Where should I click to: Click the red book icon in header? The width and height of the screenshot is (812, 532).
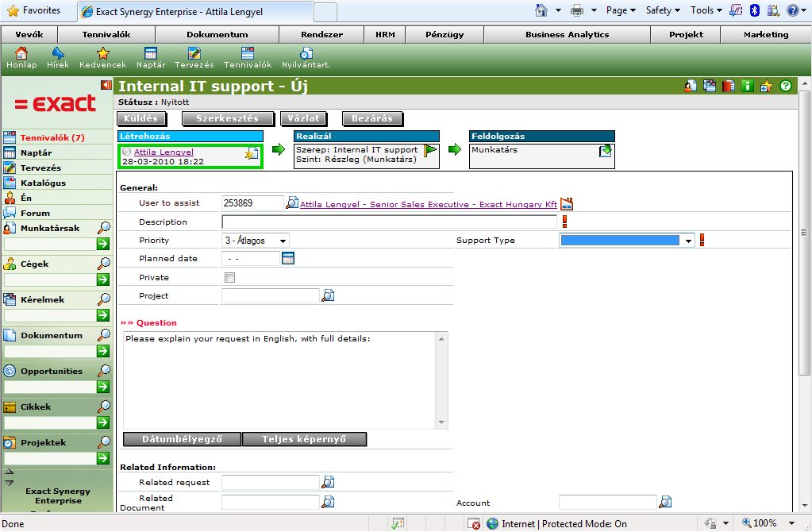pos(729,86)
